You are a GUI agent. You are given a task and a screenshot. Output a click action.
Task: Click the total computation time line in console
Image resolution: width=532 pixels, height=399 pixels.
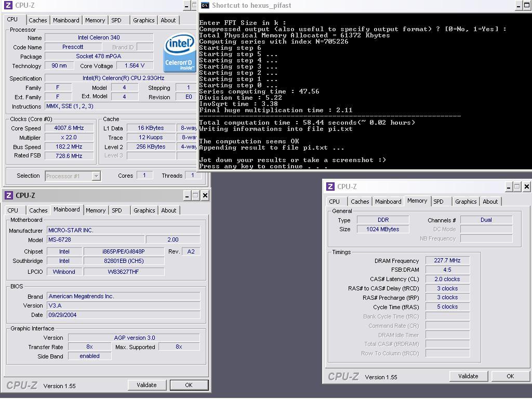307,123
